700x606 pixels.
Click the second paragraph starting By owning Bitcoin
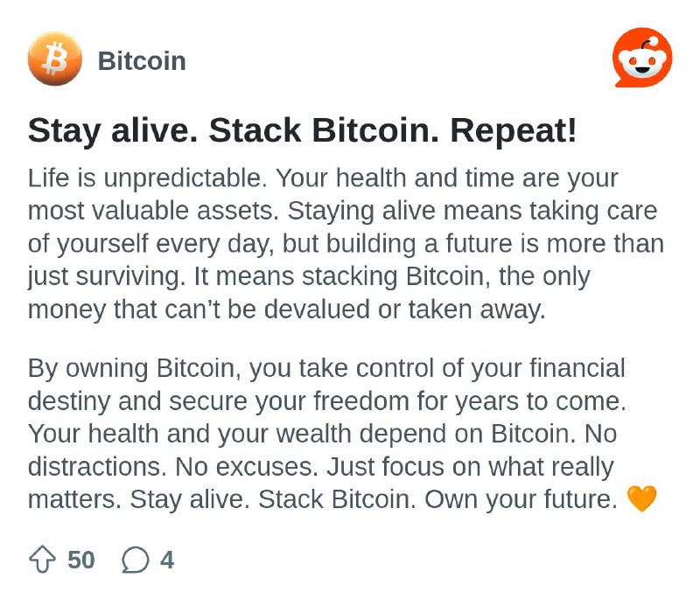327,434
